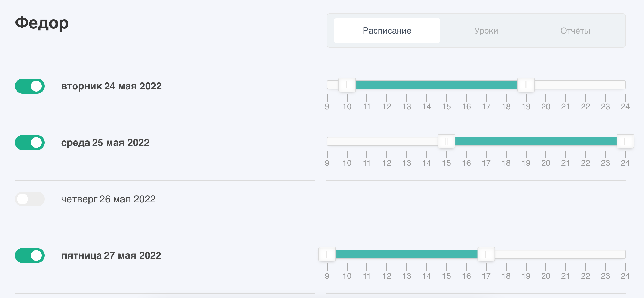The height and width of the screenshot is (298, 644).
Task: Switch off the пятница 27 мая toggle
Action: [x=30, y=255]
